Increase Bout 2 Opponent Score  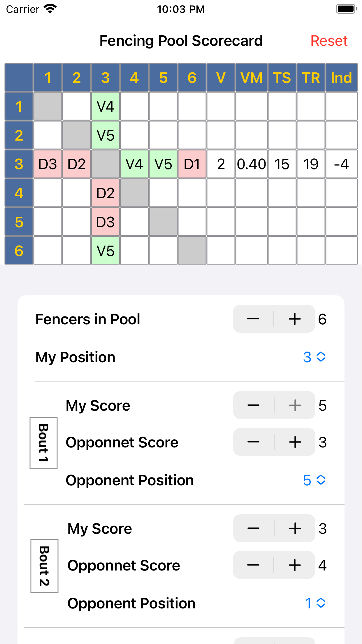295,565
